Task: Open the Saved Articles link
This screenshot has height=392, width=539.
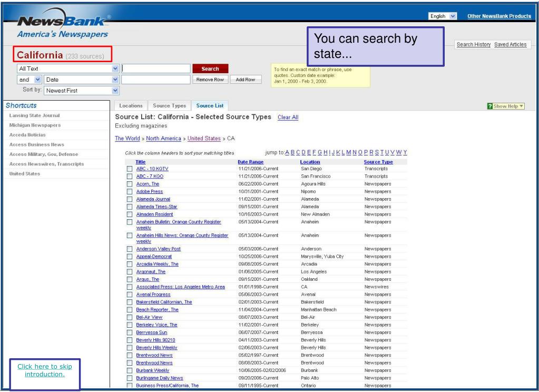Action: [510, 44]
